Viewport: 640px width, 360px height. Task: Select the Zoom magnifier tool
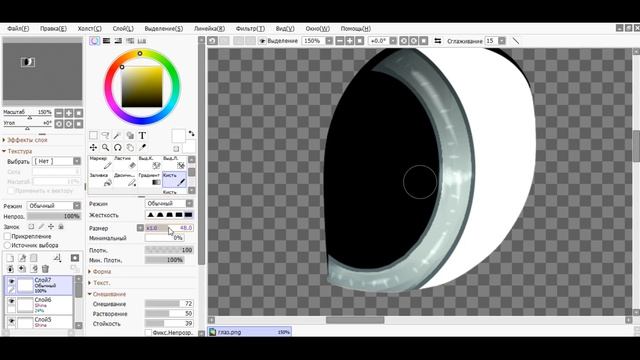[105, 147]
